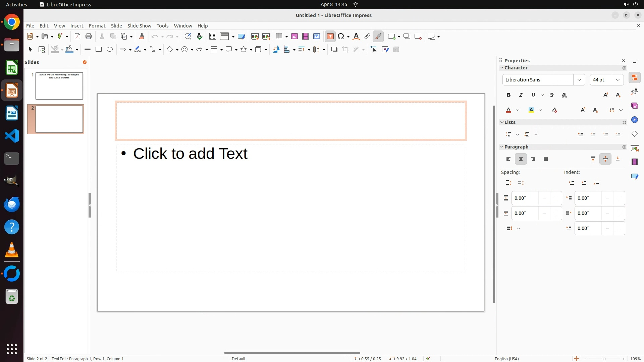
Task: Toggle Italic in the Character panel
Action: [521, 95]
